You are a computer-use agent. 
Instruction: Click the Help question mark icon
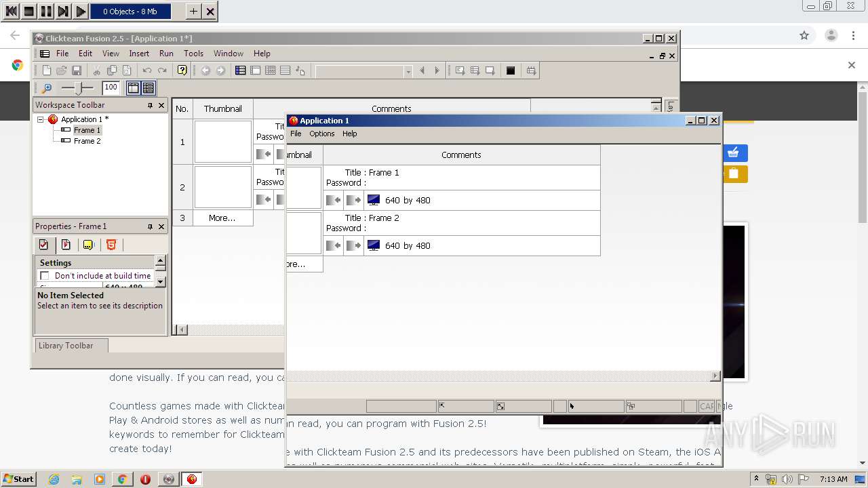coord(182,70)
